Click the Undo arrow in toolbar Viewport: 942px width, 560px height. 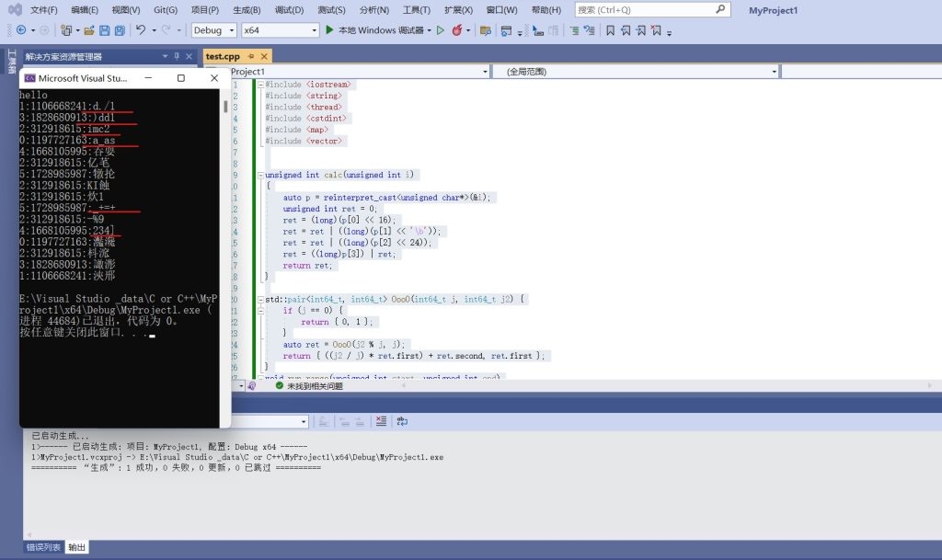click(x=141, y=30)
